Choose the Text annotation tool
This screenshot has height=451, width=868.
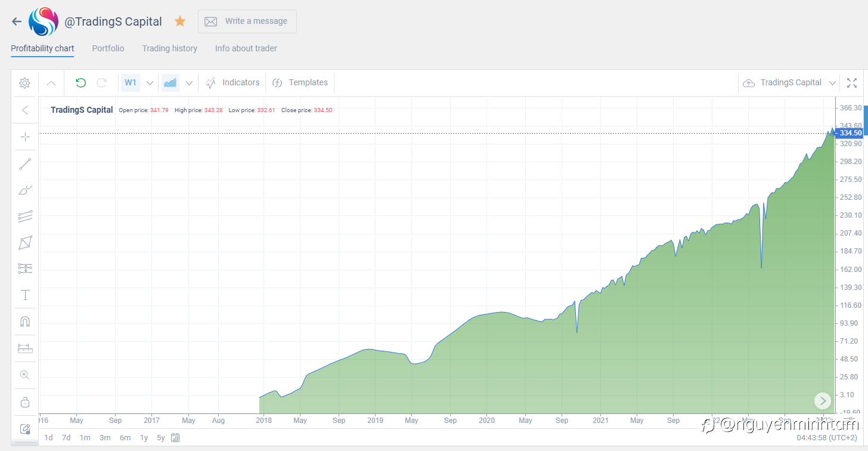coord(25,295)
